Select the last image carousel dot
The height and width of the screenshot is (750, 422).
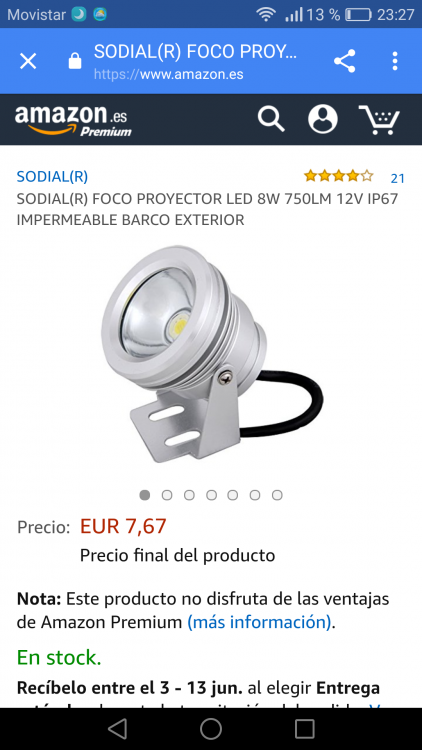click(277, 495)
